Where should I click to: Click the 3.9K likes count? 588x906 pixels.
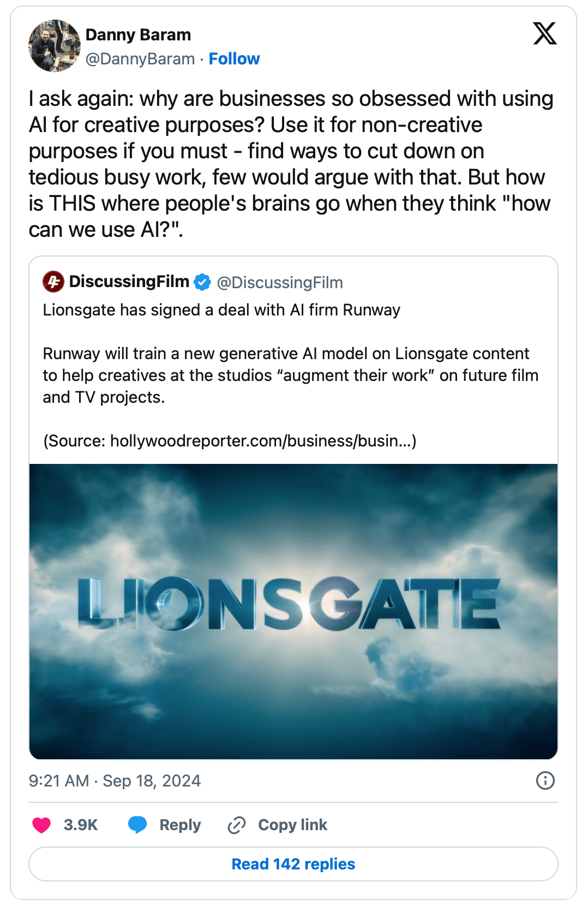[x=81, y=825]
